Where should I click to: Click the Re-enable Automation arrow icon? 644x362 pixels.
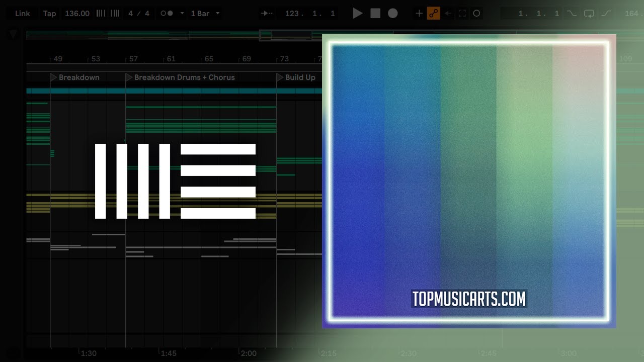(448, 14)
